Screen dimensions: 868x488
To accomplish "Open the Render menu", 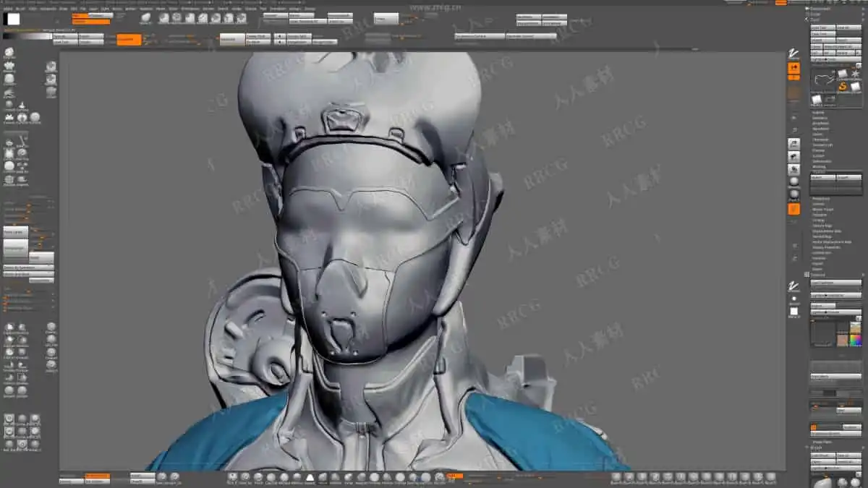I will pyautogui.click(x=208, y=9).
